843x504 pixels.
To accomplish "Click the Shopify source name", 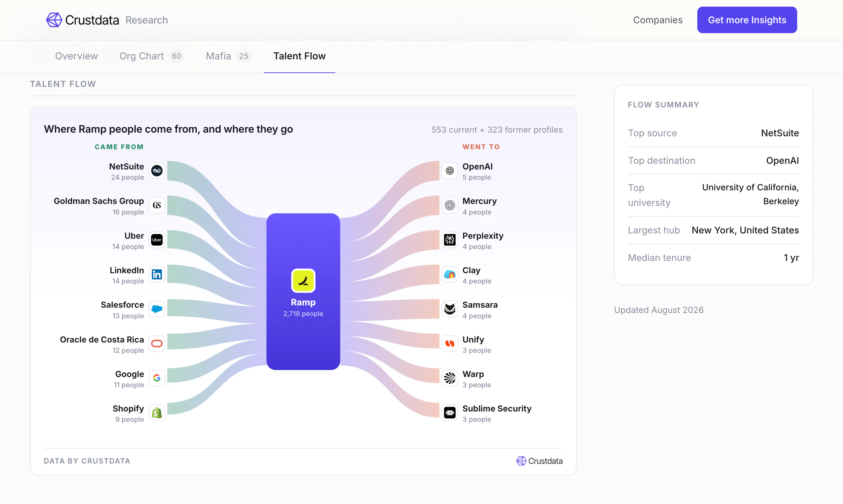I will (128, 409).
